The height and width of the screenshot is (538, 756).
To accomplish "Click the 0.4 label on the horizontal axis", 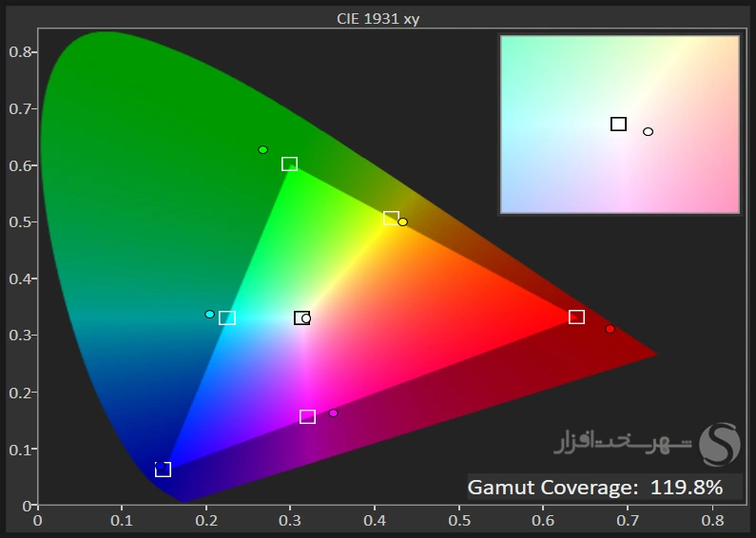I will 375,521.
